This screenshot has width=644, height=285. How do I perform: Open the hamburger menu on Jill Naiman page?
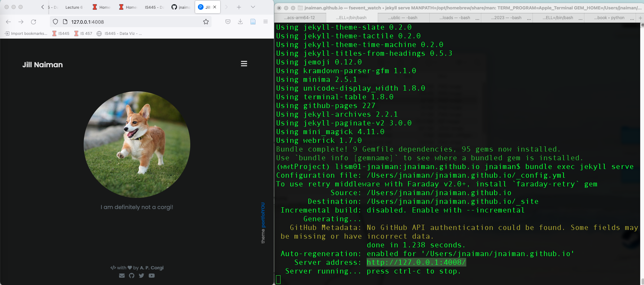point(244,64)
